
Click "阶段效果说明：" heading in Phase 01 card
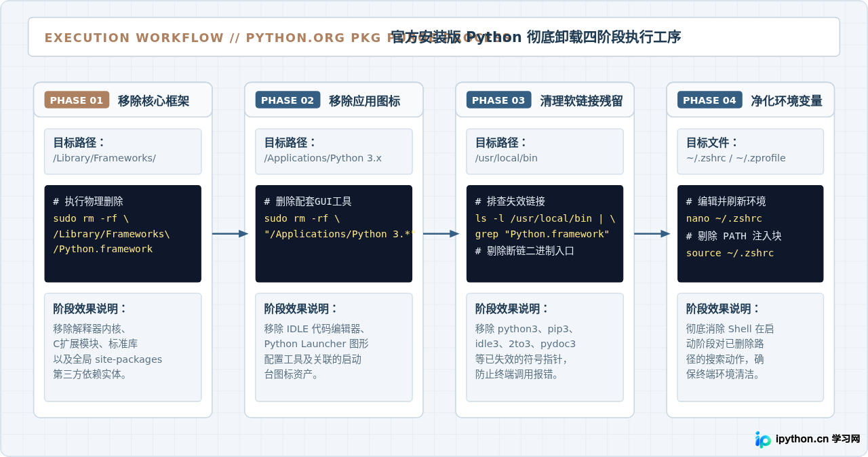[91, 309]
